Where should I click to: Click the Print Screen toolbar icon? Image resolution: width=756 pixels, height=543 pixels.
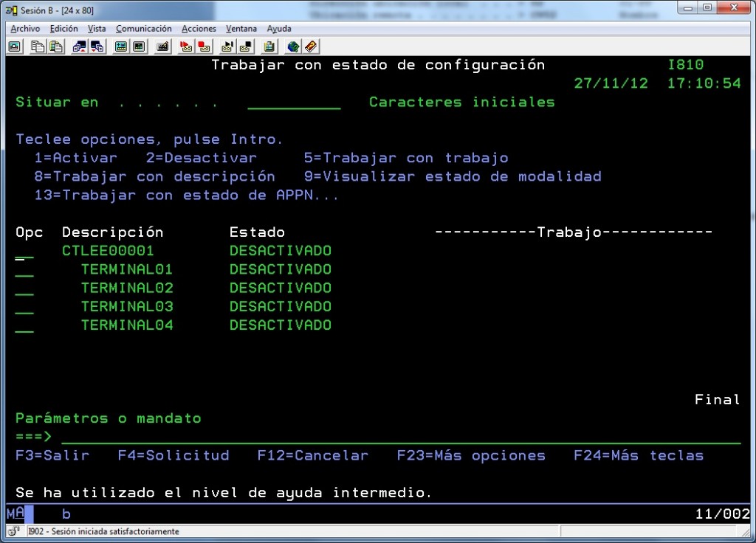tap(15, 46)
